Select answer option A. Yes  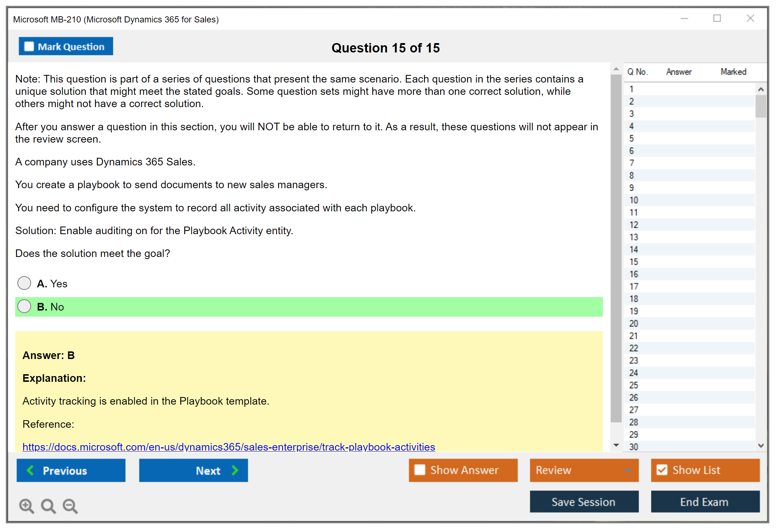[24, 283]
